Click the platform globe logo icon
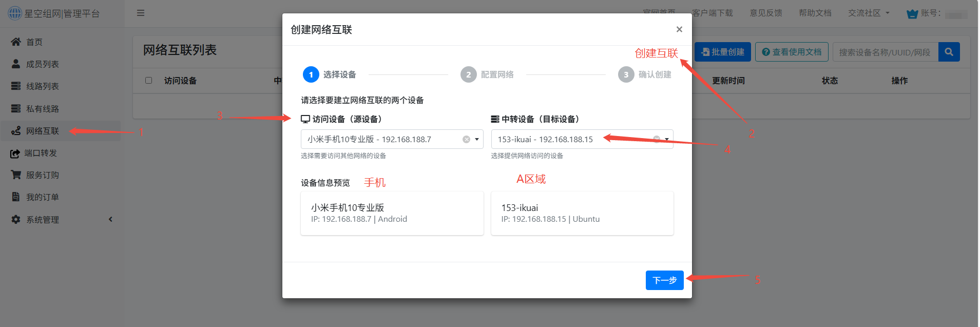Image resolution: width=980 pixels, height=327 pixels. (x=15, y=13)
